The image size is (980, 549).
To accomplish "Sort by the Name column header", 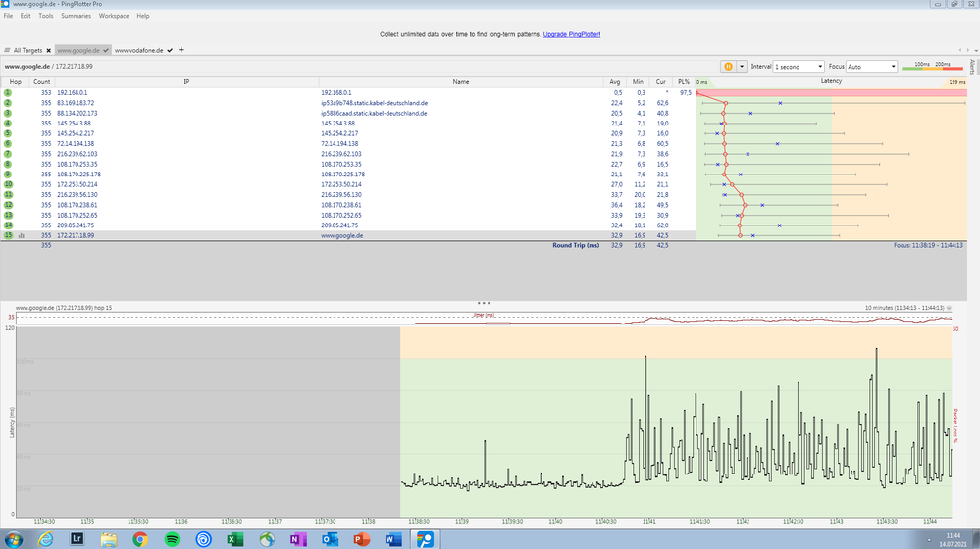I will coord(461,81).
